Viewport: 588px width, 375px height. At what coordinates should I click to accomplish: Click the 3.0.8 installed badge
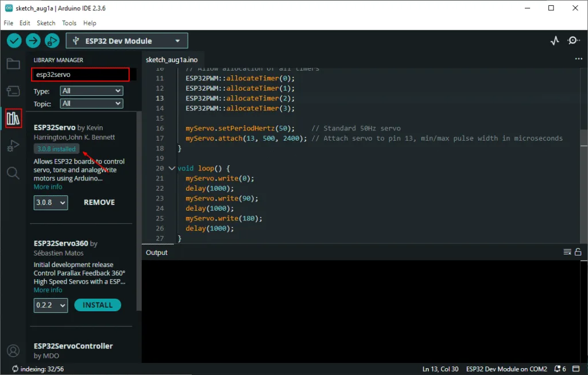click(56, 149)
